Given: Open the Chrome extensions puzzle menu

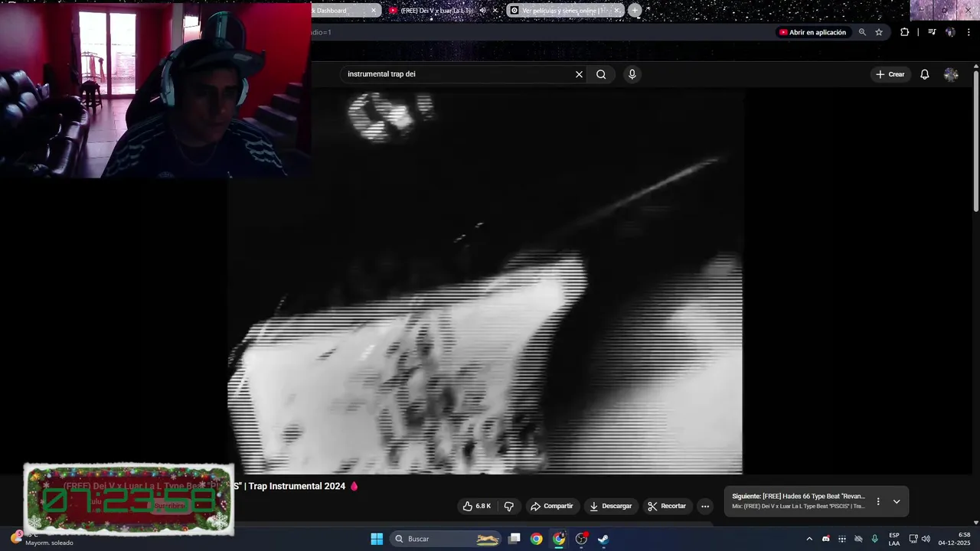Looking at the screenshot, I should tap(905, 32).
